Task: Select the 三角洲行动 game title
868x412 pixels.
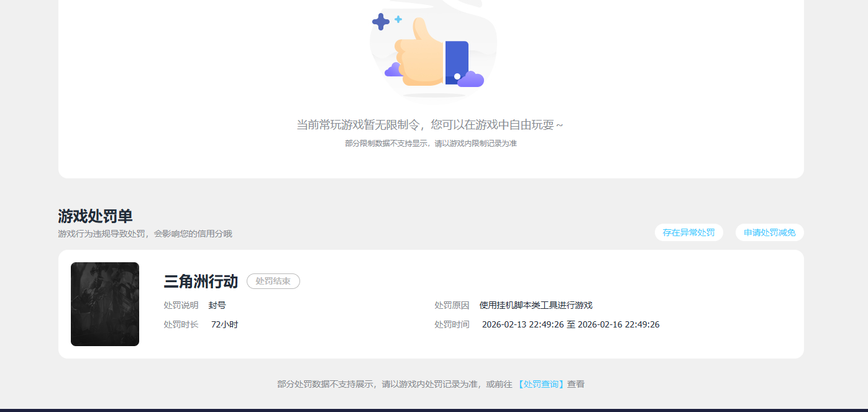Action: [201, 282]
